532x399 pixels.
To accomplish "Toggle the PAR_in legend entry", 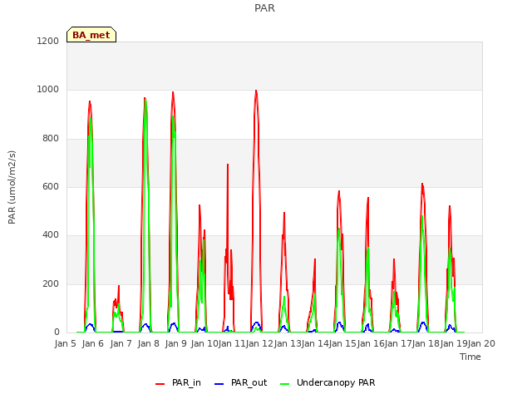I will [x=178, y=382].
